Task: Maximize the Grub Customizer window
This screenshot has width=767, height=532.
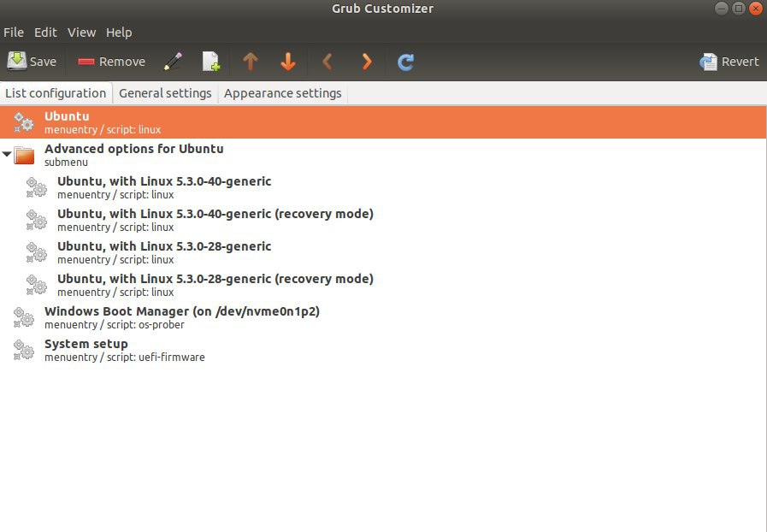Action: 739,9
